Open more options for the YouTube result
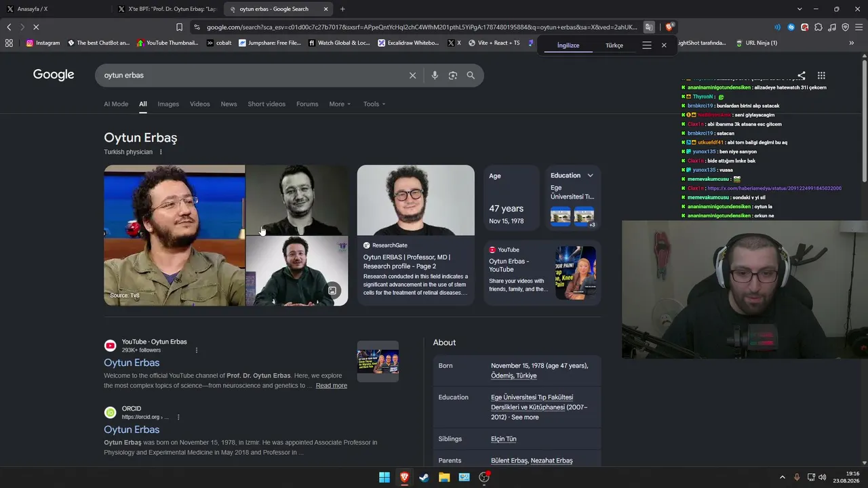 pyautogui.click(x=197, y=350)
